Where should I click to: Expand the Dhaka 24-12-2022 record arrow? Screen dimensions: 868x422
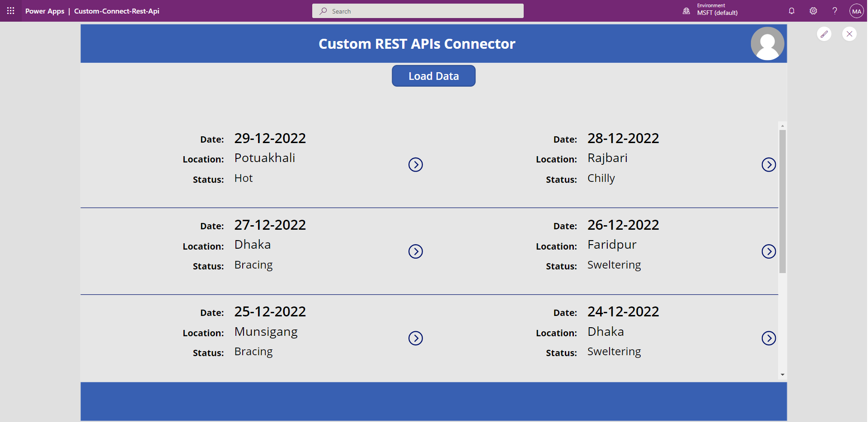(x=768, y=338)
